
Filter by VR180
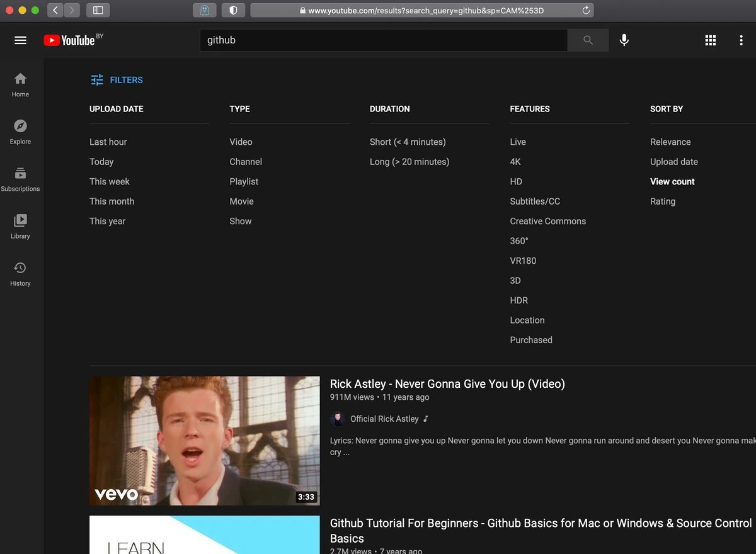(523, 261)
